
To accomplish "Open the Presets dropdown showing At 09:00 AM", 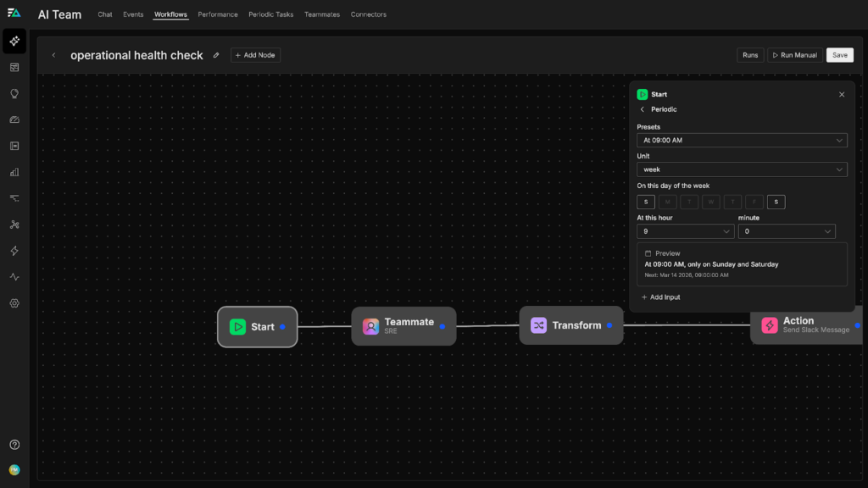I will (x=742, y=141).
